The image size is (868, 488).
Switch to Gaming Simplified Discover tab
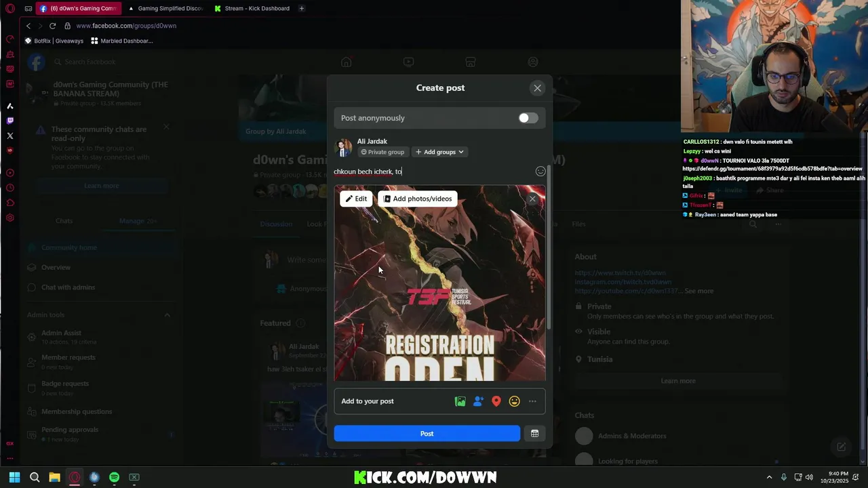tap(166, 8)
